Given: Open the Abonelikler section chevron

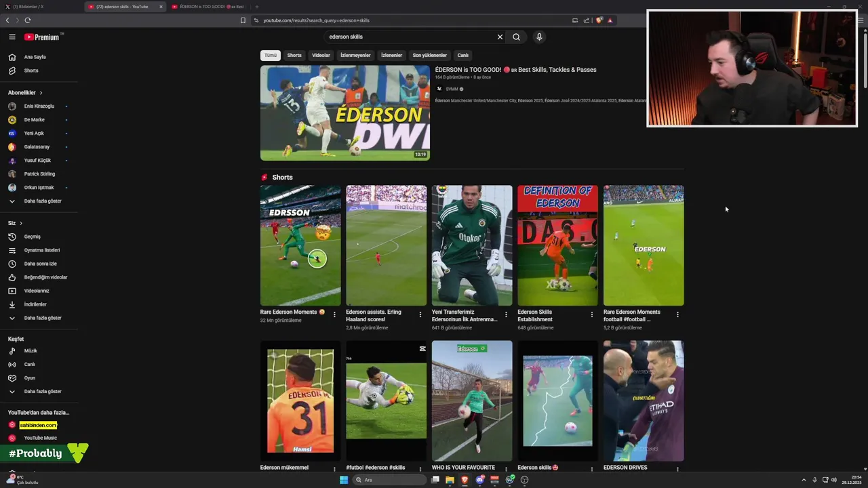Looking at the screenshot, I should (x=41, y=93).
